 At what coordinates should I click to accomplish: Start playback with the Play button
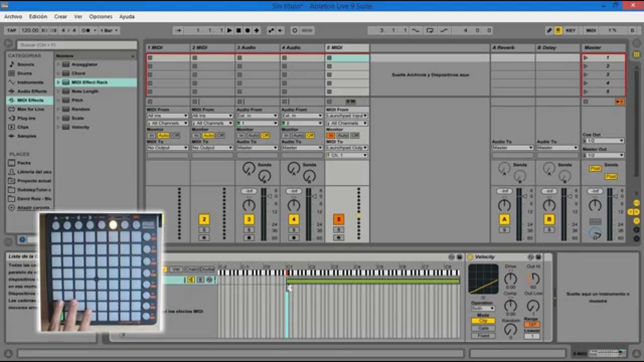pos(229,30)
